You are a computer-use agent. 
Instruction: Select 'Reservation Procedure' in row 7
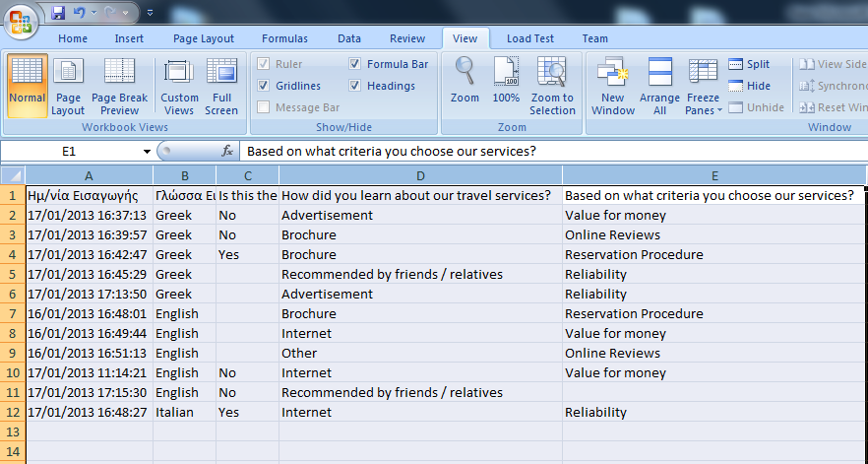tap(714, 314)
